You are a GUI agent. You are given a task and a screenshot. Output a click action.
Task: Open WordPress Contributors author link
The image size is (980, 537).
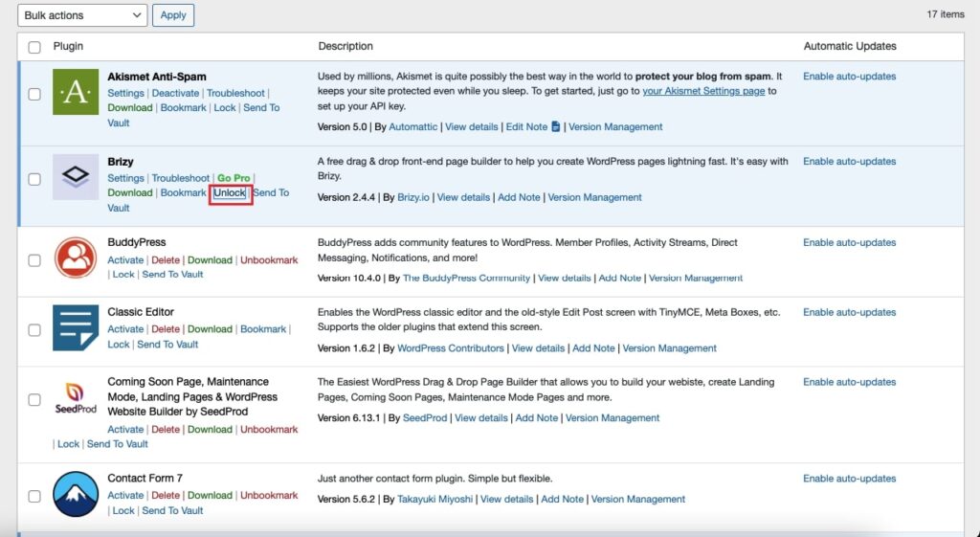451,348
